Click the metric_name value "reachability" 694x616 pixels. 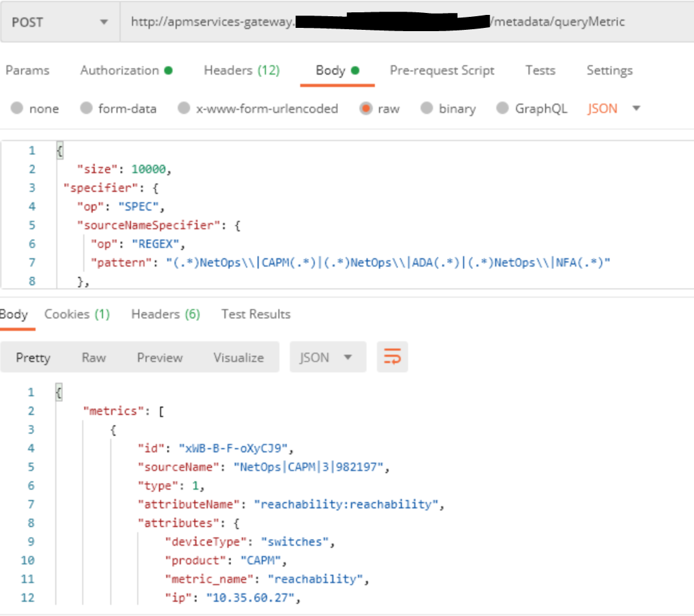tap(315, 579)
